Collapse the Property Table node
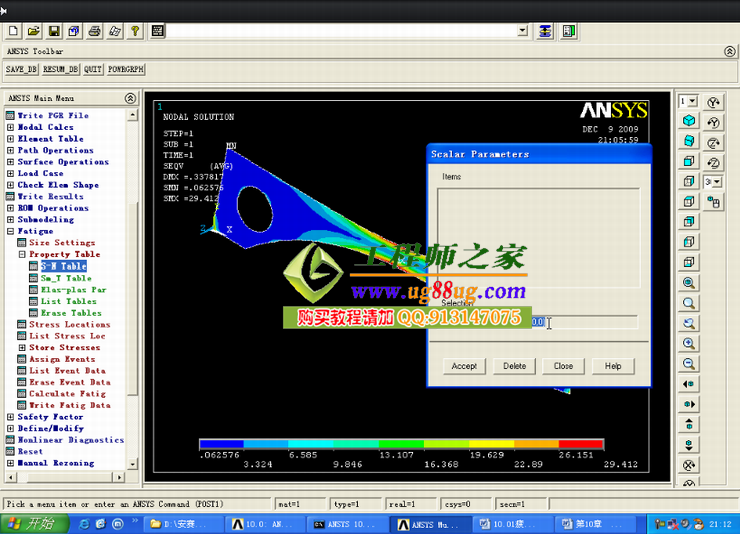The width and height of the screenshot is (740, 534). point(22,254)
